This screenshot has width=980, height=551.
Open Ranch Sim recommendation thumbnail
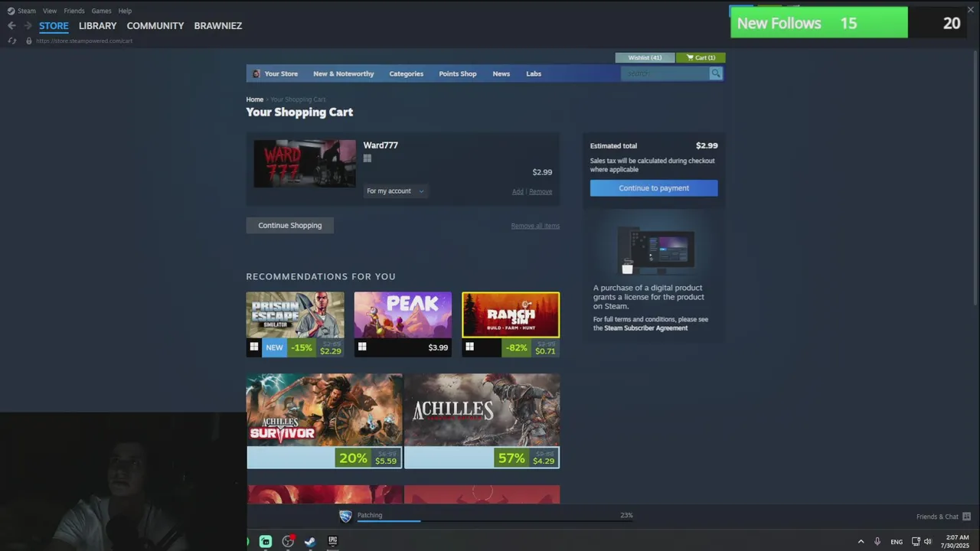point(511,315)
